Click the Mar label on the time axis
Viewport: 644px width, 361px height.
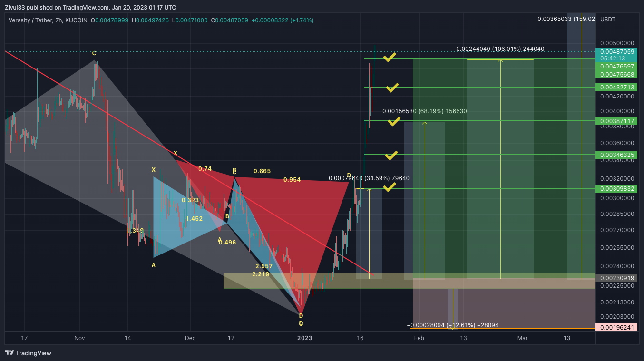click(523, 338)
